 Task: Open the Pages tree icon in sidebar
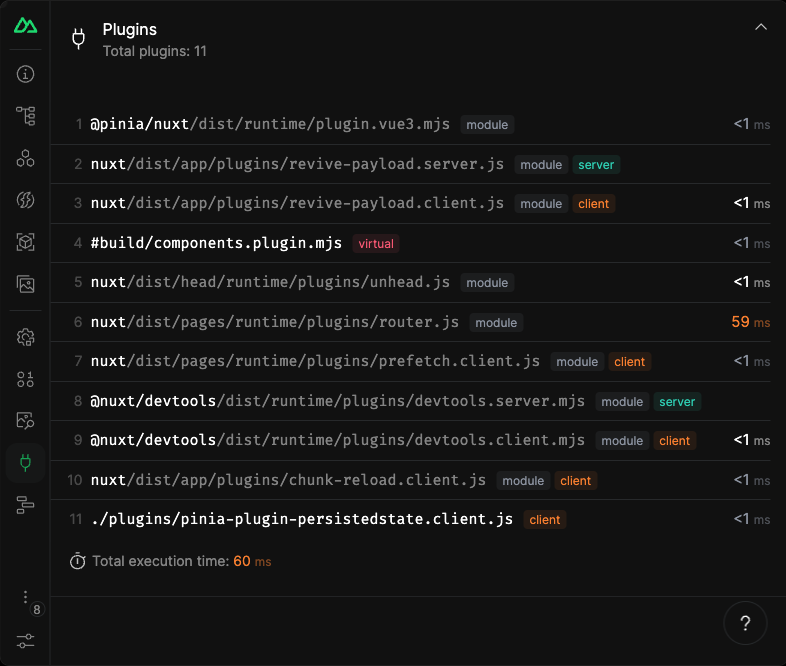point(26,116)
